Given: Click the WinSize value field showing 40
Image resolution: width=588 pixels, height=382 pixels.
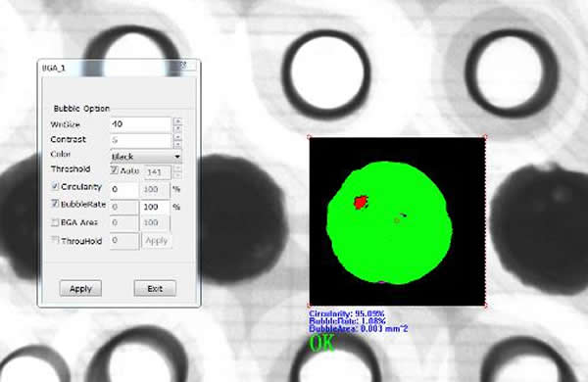Looking at the screenshot, I should [140, 124].
